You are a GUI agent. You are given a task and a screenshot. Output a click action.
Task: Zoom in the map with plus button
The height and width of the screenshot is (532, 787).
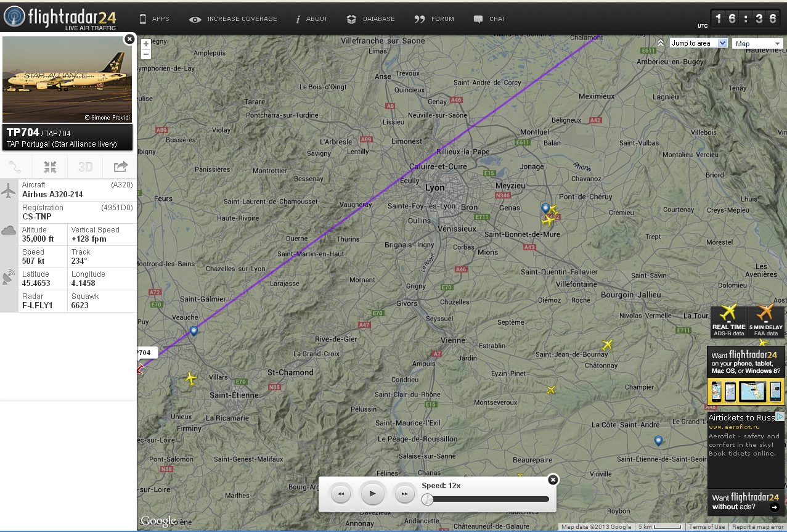[x=146, y=44]
